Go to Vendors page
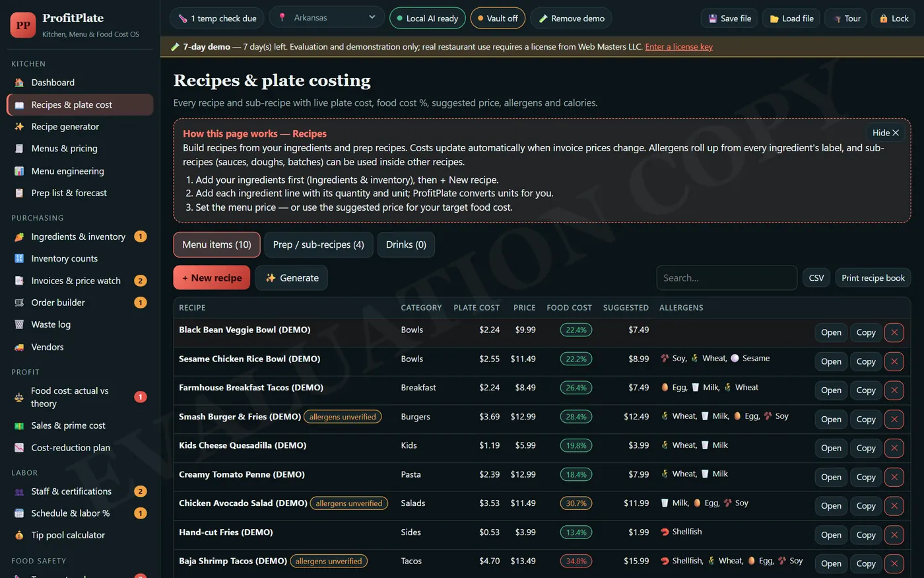The width and height of the screenshot is (924, 578). pyautogui.click(x=80, y=347)
